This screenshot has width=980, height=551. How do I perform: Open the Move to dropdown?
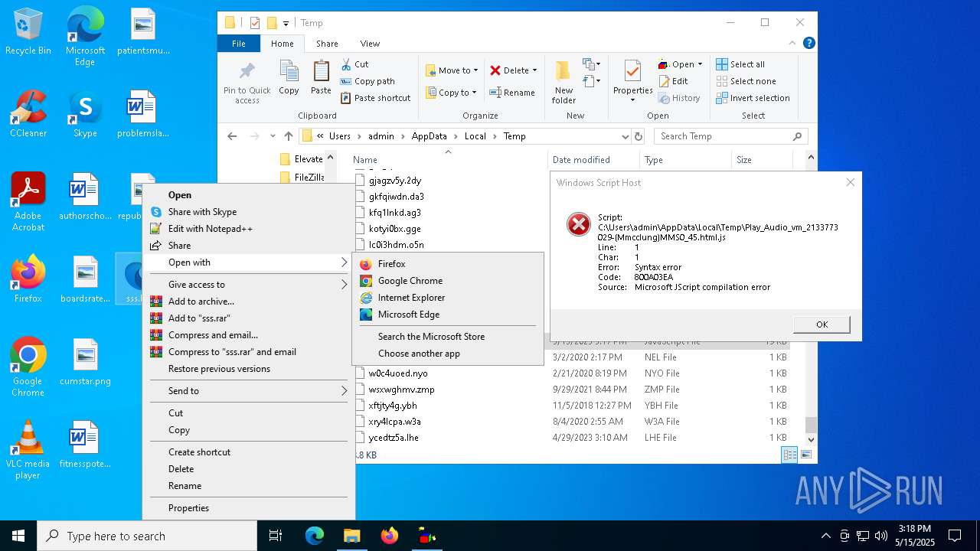click(x=452, y=70)
